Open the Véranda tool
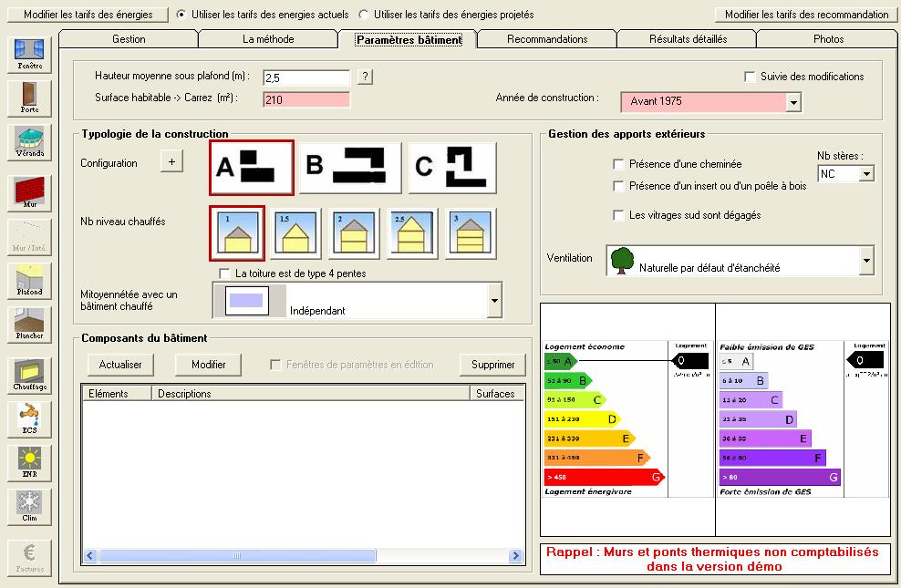This screenshot has height=588, width=901. pos(29,142)
